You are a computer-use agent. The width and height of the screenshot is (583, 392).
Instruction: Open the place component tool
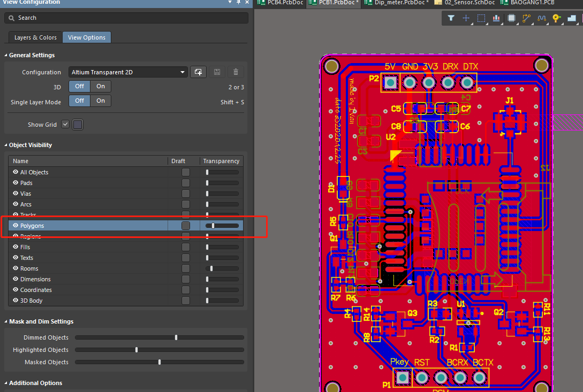point(511,18)
